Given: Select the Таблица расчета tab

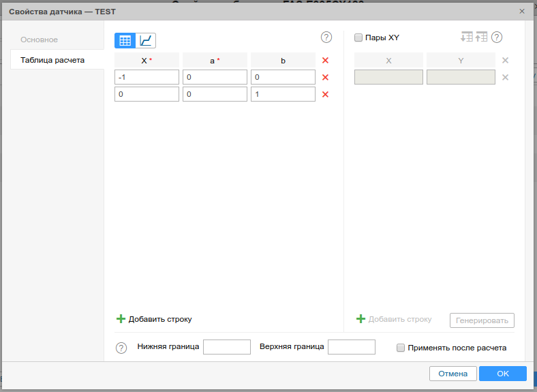Looking at the screenshot, I should (x=52, y=60).
